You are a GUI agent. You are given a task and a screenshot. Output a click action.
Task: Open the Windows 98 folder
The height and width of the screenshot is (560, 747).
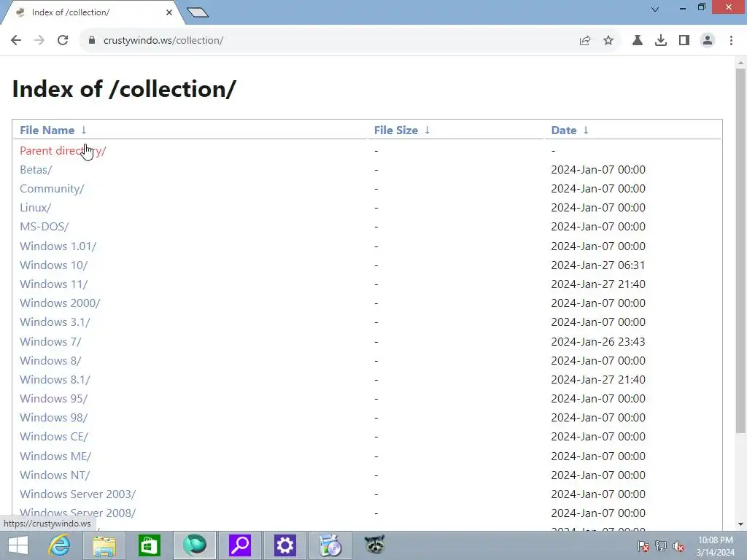(54, 418)
